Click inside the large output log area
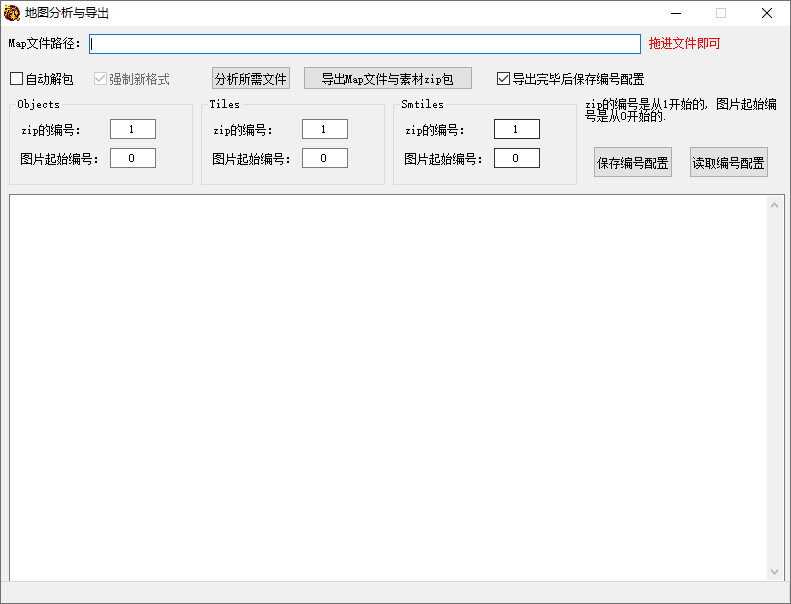The image size is (791, 604). (x=387, y=388)
